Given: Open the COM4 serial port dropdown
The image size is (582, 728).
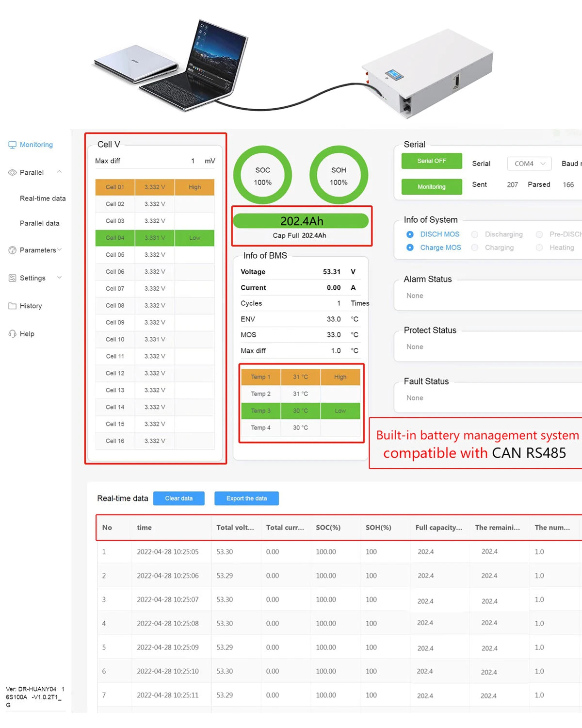Looking at the screenshot, I should pyautogui.click(x=529, y=164).
